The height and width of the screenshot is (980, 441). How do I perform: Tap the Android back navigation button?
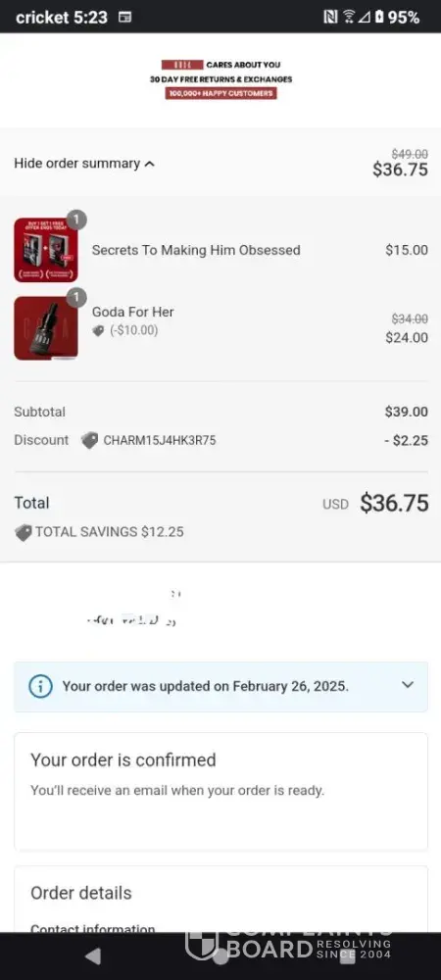coord(93,955)
